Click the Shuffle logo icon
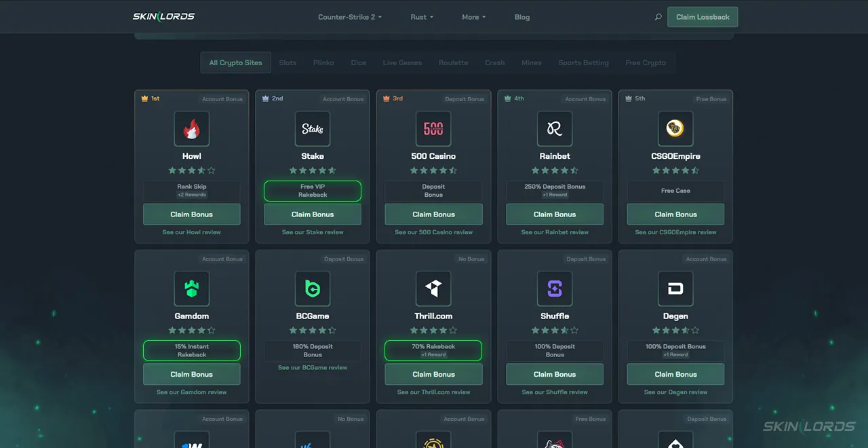 click(555, 289)
